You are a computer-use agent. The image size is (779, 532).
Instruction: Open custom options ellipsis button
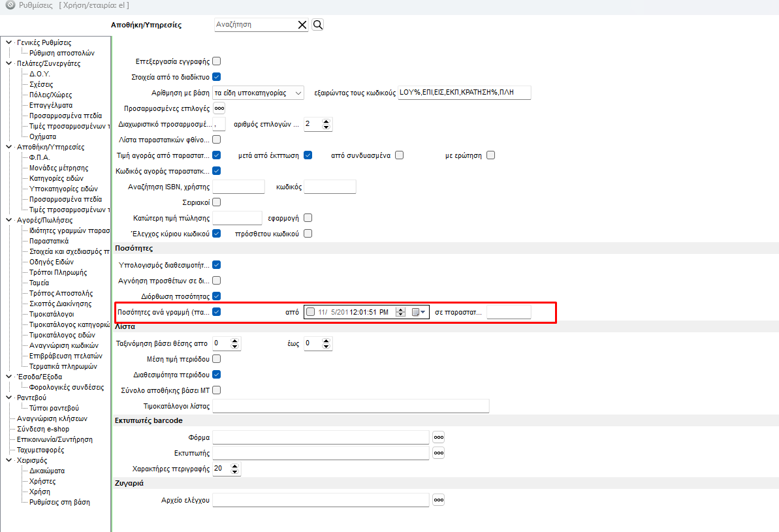click(x=219, y=108)
